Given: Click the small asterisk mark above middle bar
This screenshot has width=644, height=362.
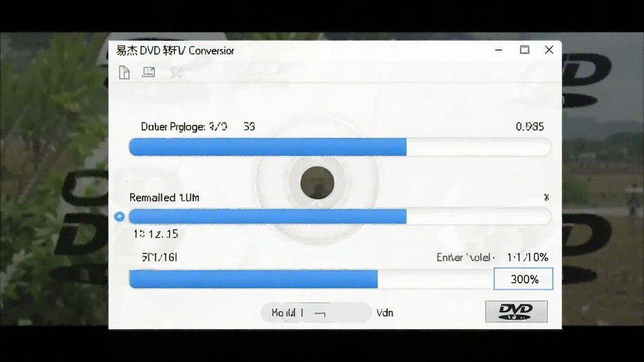Looking at the screenshot, I should 547,197.
